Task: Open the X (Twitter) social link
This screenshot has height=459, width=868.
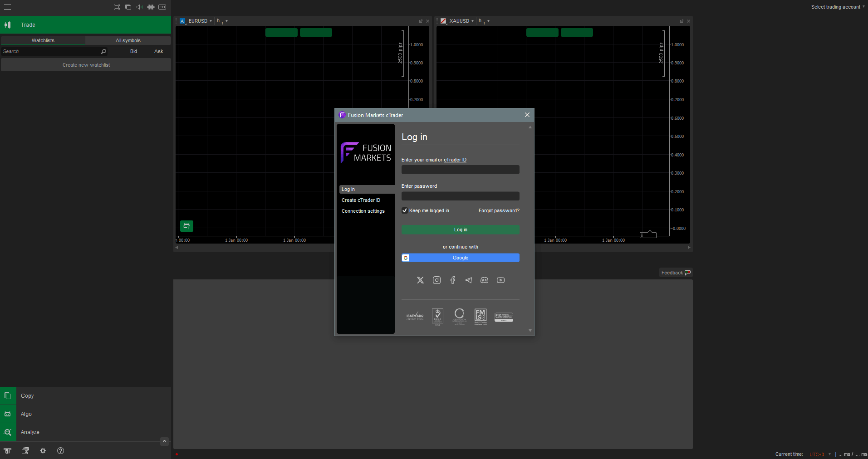Action: point(420,280)
